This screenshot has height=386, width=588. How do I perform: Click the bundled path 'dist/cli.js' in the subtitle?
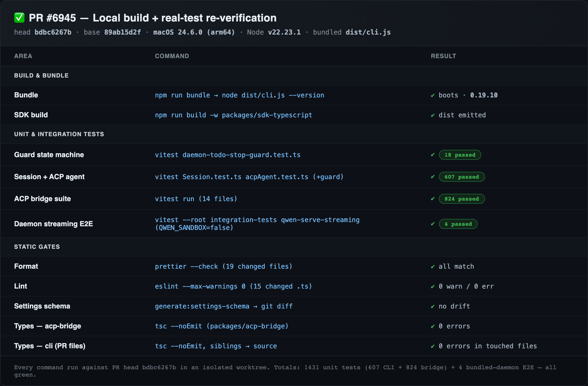coord(368,32)
